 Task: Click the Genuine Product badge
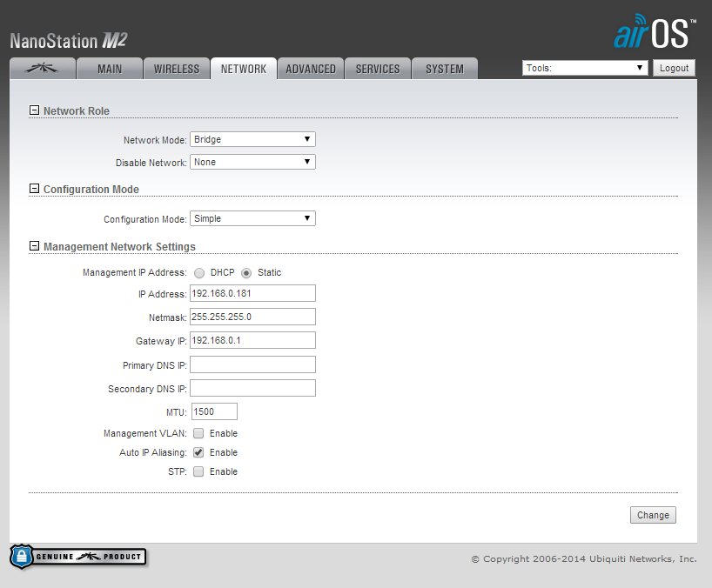(x=78, y=557)
